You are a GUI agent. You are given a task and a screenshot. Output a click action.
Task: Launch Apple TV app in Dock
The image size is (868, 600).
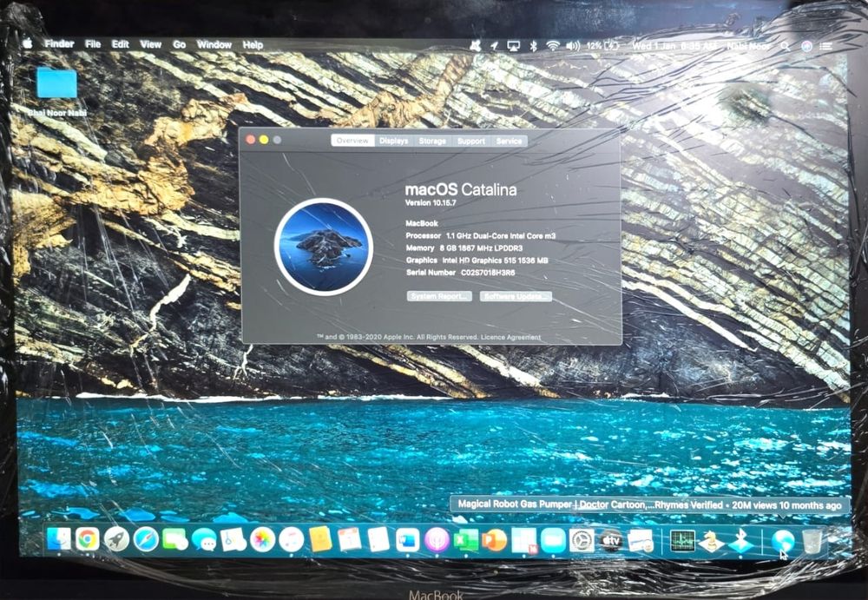point(611,539)
